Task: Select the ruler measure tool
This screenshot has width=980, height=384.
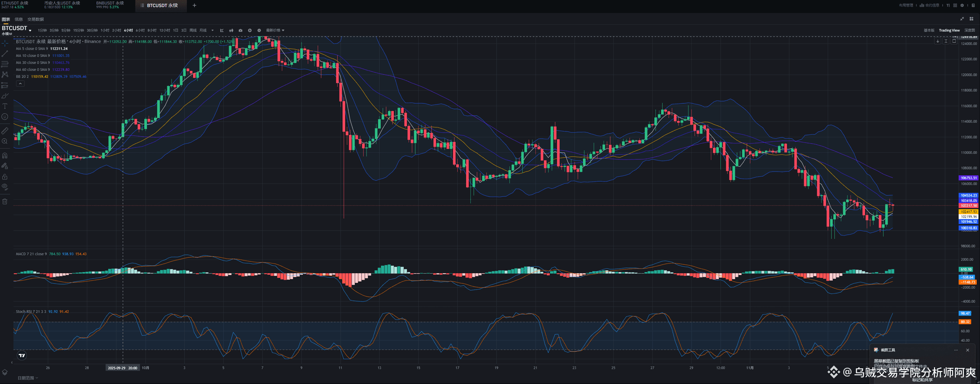Action: (5, 131)
